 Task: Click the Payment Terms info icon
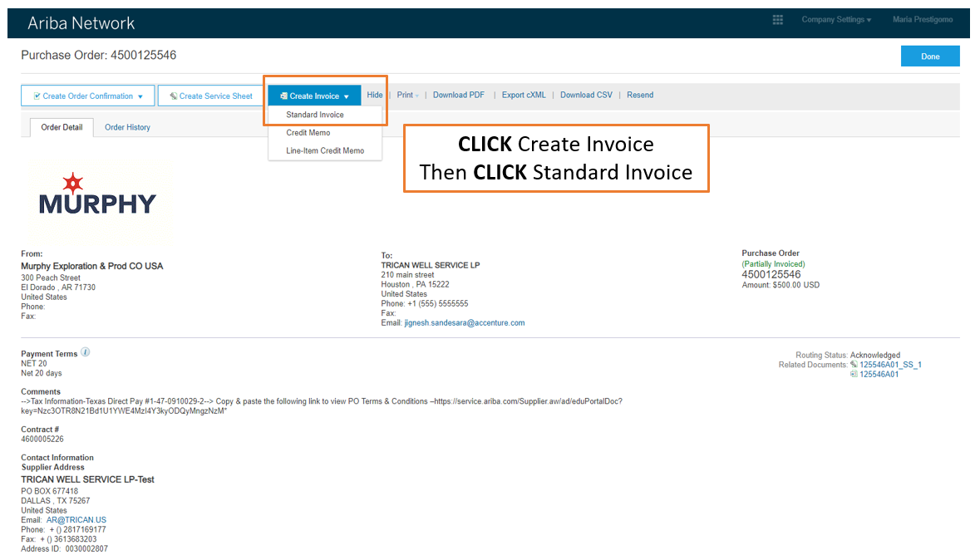tap(86, 352)
